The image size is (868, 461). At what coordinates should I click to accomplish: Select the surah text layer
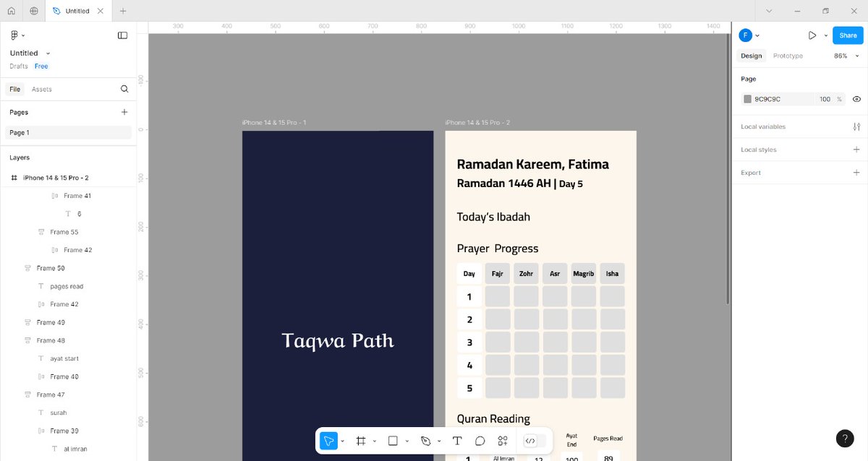[58, 413]
